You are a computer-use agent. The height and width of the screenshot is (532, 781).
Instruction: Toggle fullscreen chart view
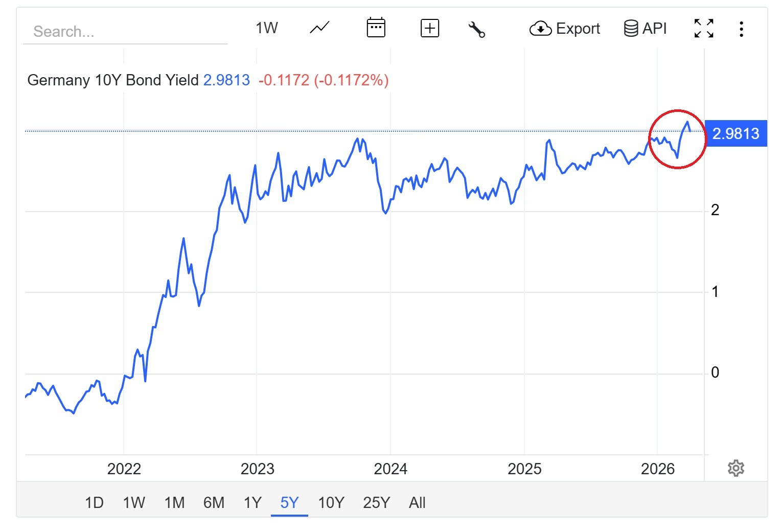704,29
